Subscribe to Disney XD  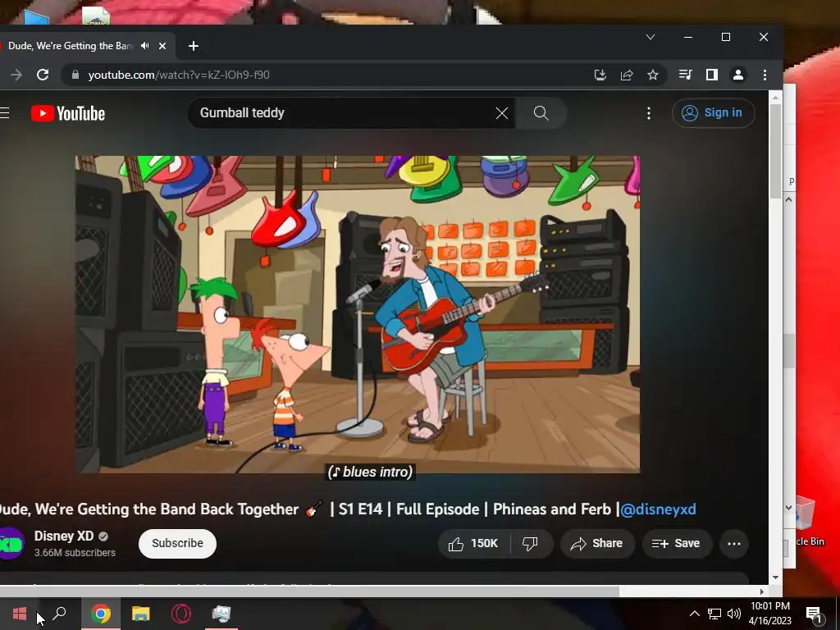point(177,543)
